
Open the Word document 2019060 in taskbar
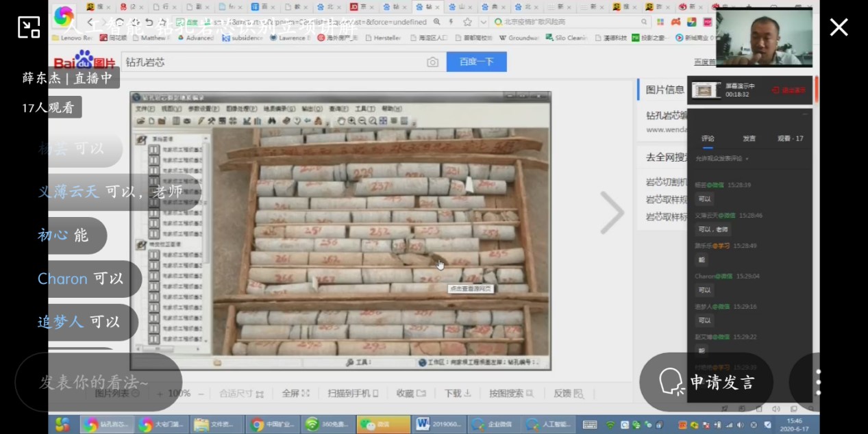coord(438,424)
